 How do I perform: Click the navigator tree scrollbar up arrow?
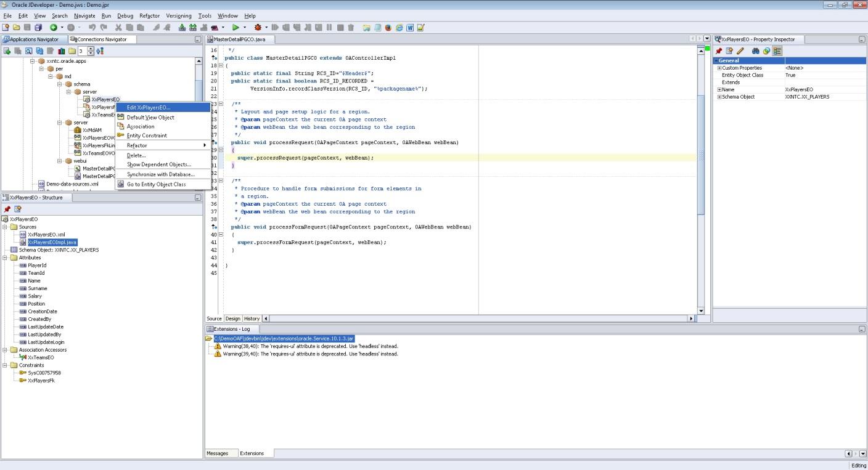199,61
